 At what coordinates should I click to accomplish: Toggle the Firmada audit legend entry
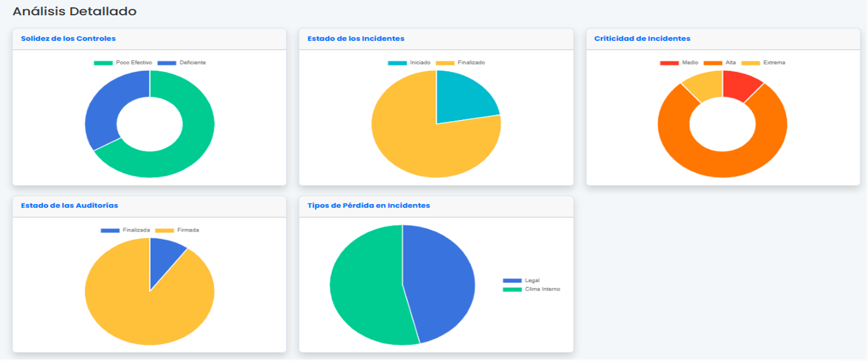pos(177,230)
